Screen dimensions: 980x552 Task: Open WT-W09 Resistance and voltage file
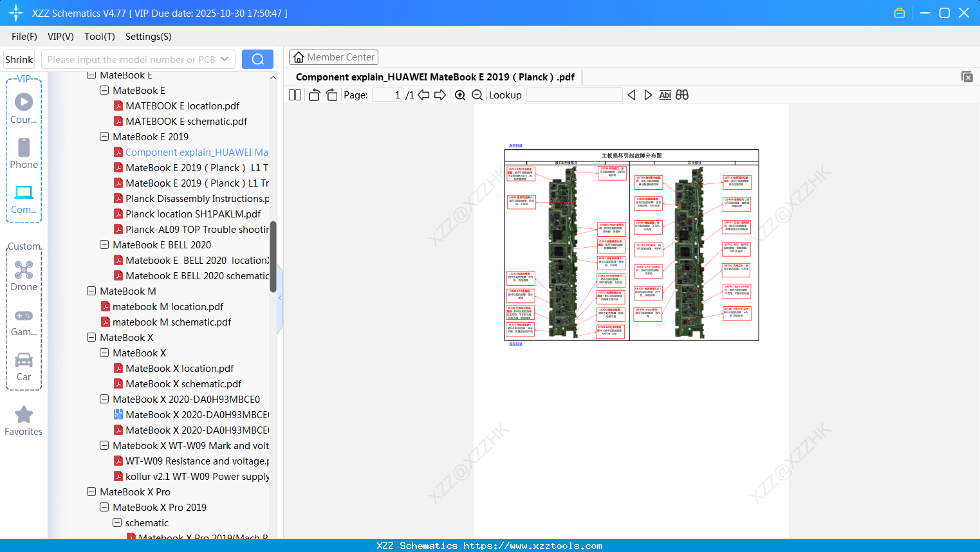point(197,461)
